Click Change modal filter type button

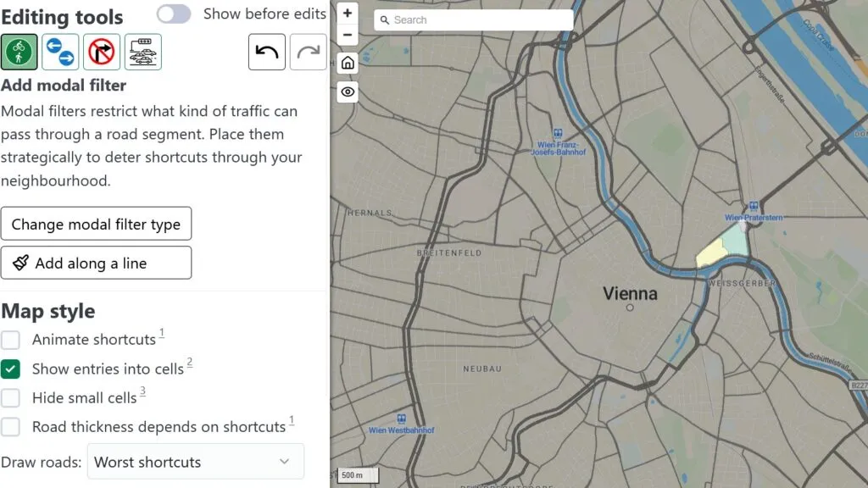tap(97, 224)
